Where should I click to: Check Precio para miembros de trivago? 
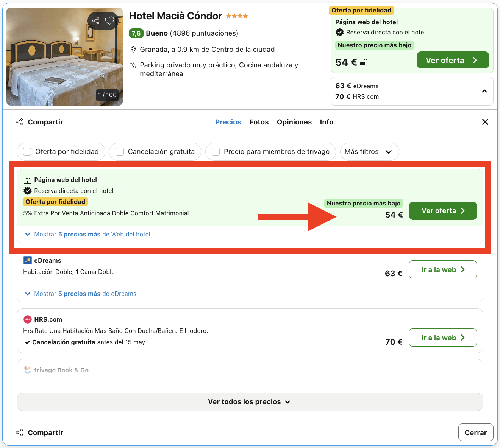(x=216, y=152)
